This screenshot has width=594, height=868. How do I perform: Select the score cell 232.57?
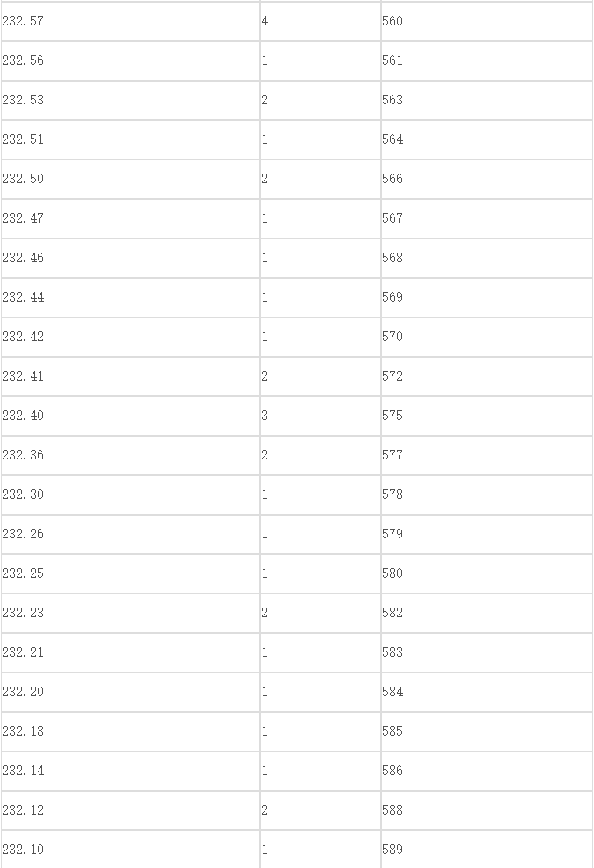pyautogui.click(x=131, y=21)
